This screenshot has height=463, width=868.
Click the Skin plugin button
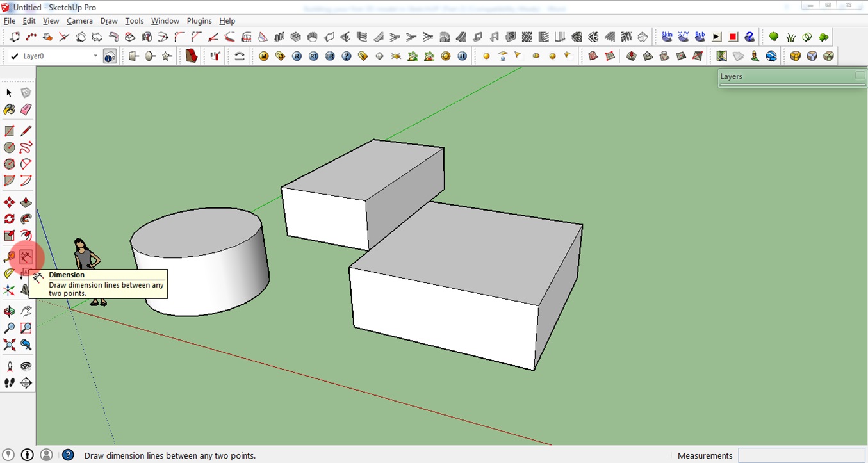coord(666,36)
